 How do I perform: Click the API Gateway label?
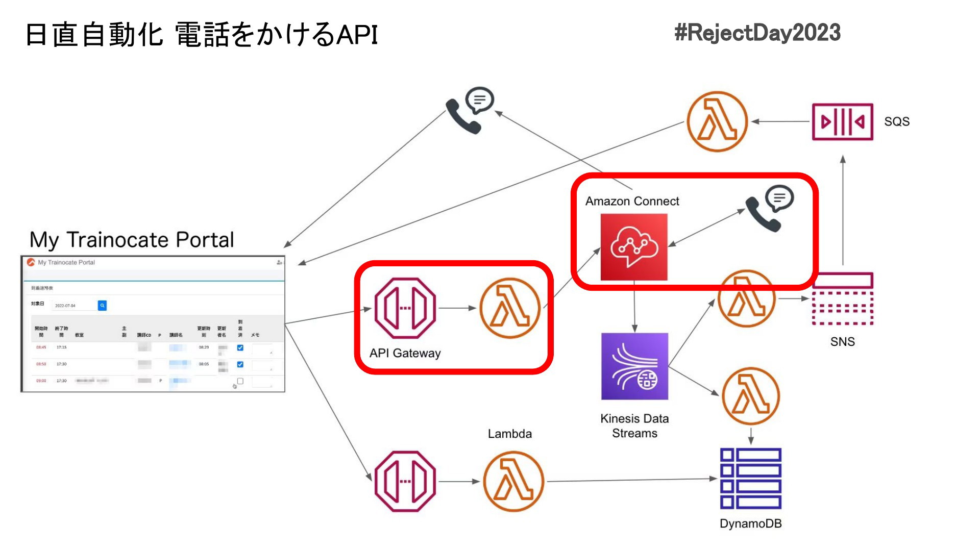(405, 354)
